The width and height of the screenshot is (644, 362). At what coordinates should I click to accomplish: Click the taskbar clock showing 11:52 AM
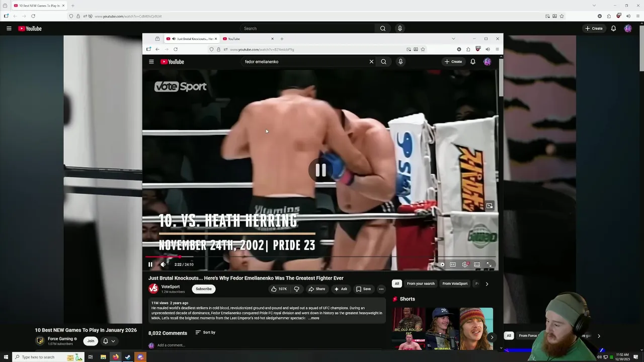622,357
